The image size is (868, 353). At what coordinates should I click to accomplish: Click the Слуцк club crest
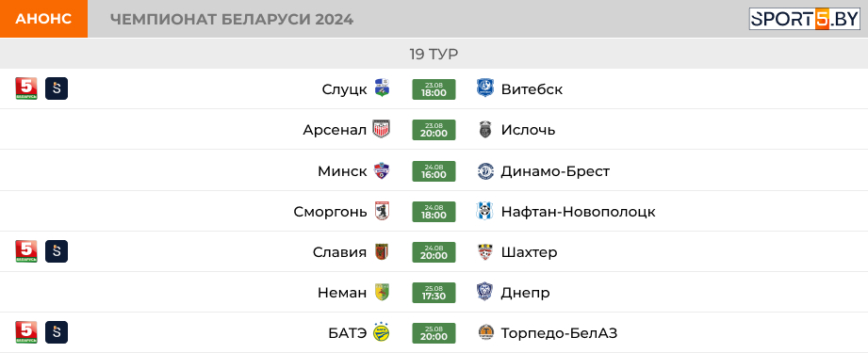[x=382, y=88]
